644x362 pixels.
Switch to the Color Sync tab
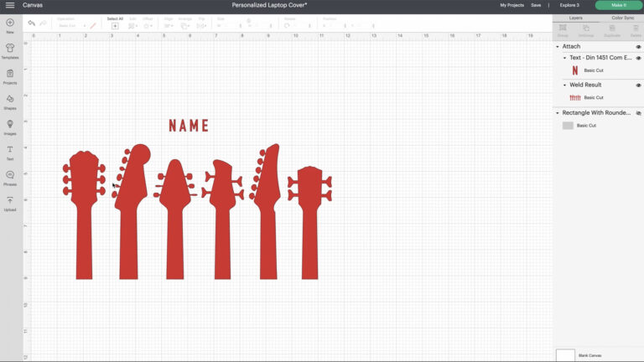(x=623, y=18)
